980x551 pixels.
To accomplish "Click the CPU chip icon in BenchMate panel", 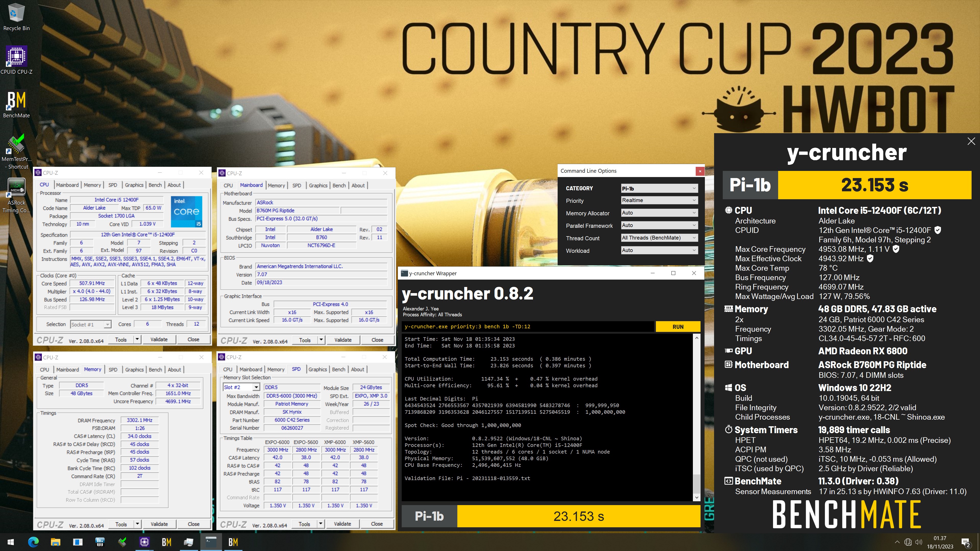I will click(728, 210).
